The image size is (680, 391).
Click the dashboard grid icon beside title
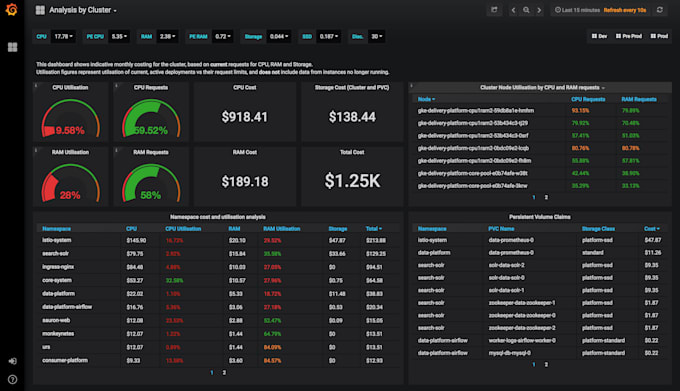[x=40, y=10]
